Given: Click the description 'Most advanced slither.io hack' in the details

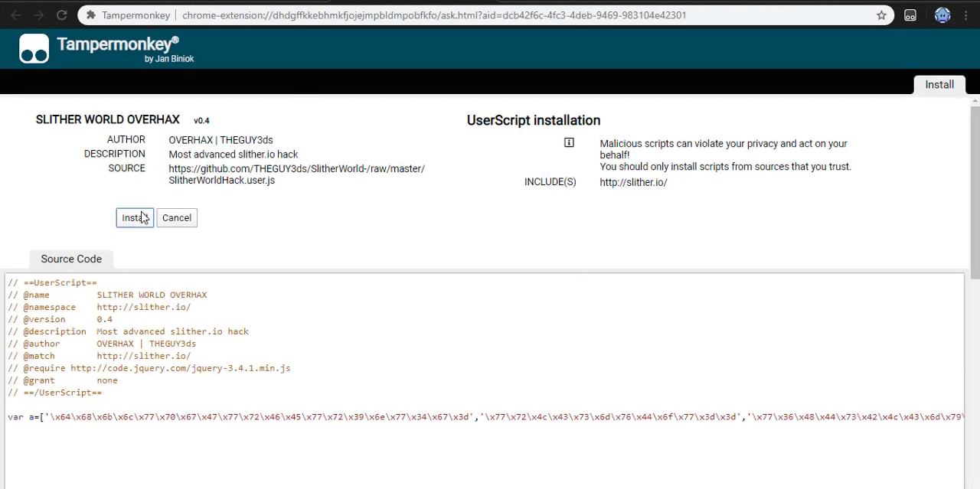Looking at the screenshot, I should click(x=234, y=154).
